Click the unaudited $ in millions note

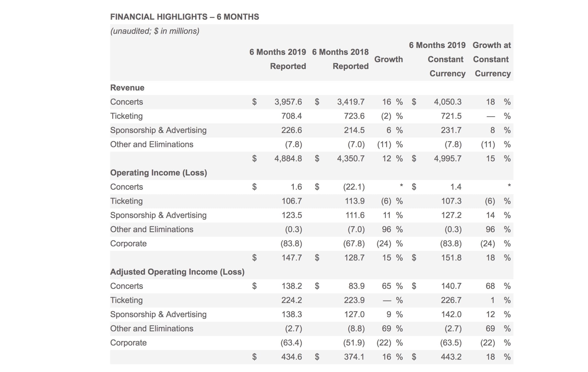tap(155, 31)
